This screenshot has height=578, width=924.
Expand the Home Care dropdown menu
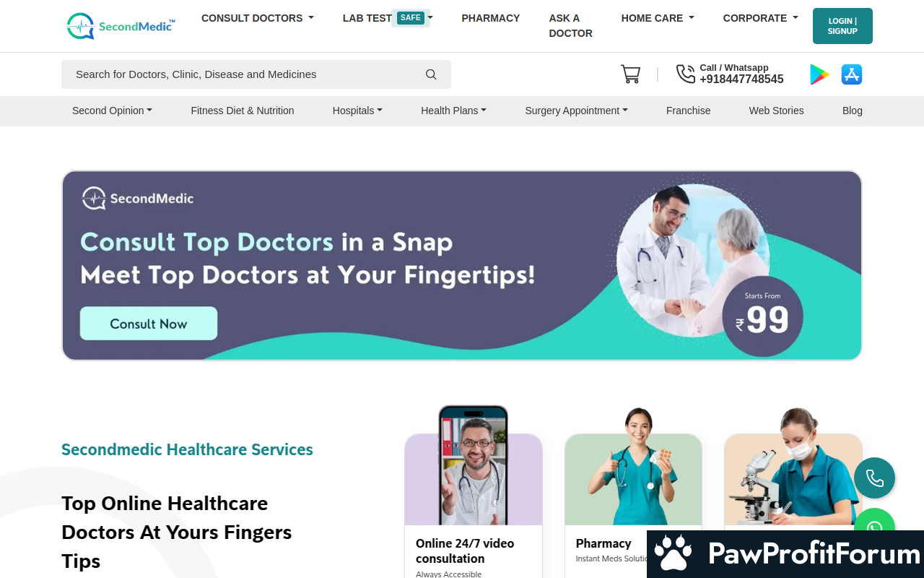(x=658, y=18)
